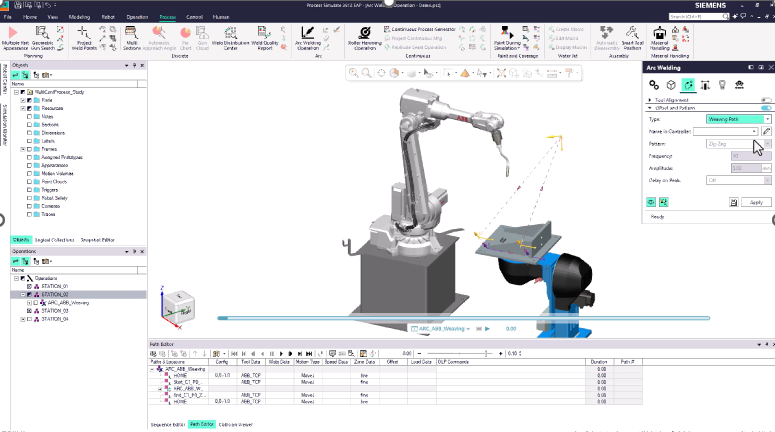Viewport: 775px width, 432px height.
Task: Open the Modeling ribbon tab
Action: (x=79, y=17)
